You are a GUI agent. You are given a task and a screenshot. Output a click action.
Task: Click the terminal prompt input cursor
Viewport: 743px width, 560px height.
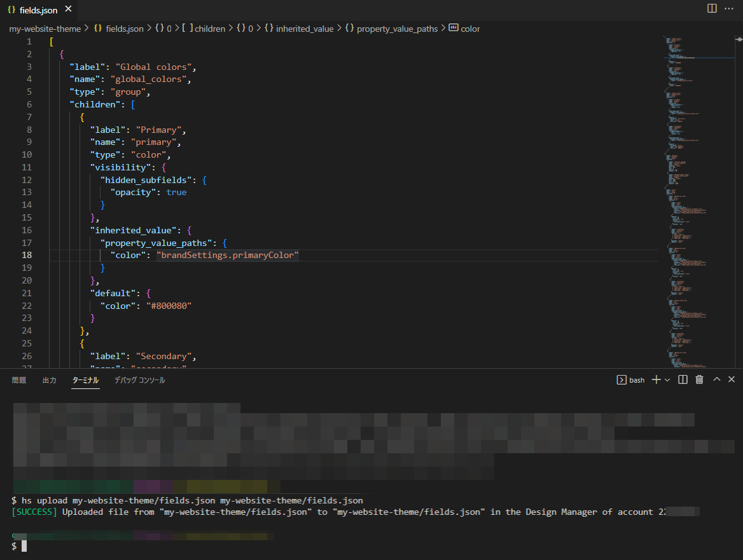click(x=24, y=546)
